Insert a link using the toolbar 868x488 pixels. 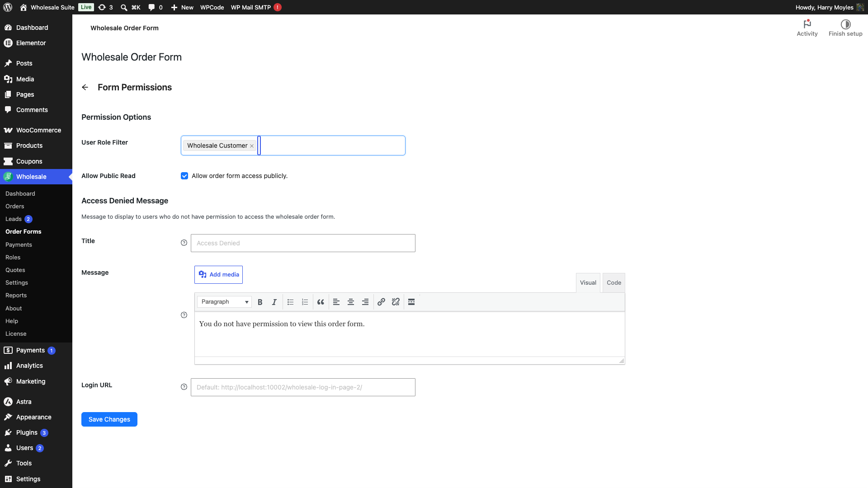(x=381, y=302)
